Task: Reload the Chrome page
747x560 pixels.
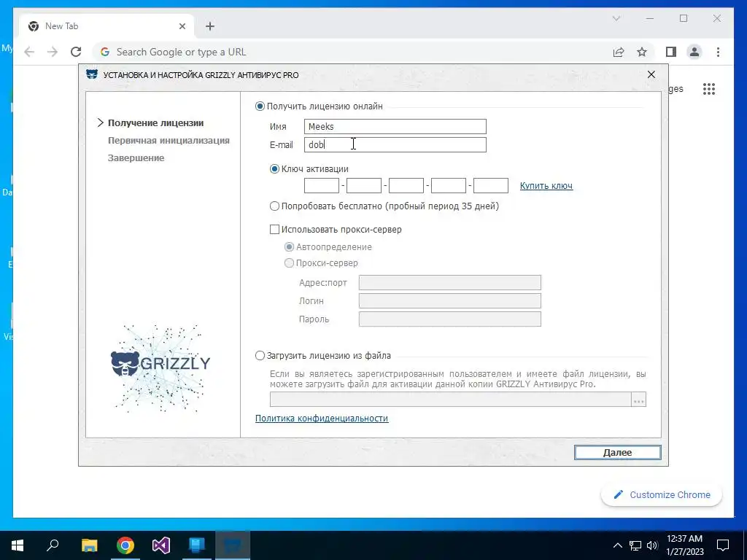Action: (x=76, y=52)
